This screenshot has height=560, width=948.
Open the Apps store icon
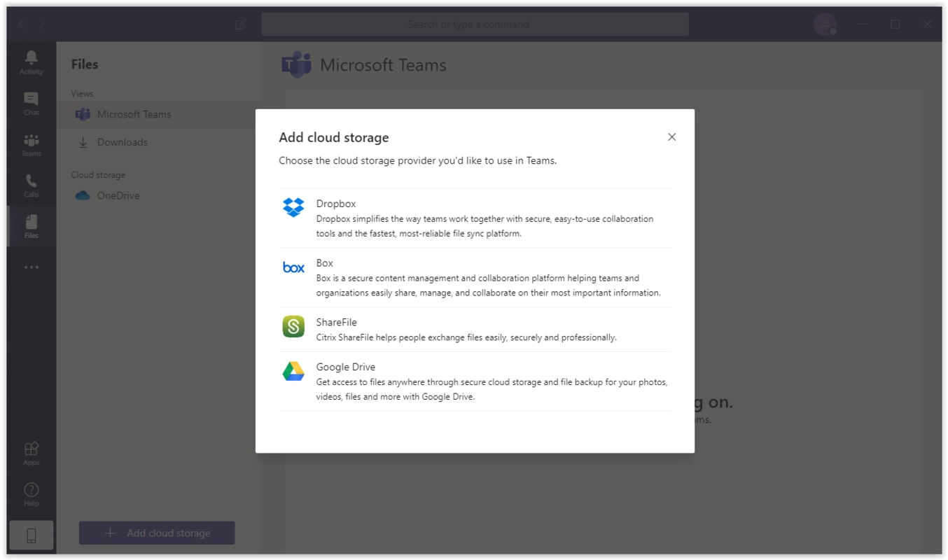click(x=32, y=453)
